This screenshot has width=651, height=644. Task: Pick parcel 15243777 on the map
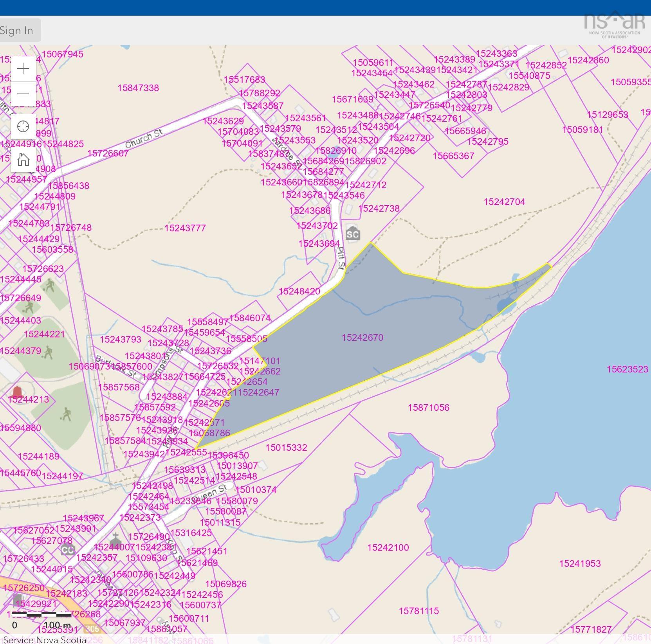tap(185, 228)
